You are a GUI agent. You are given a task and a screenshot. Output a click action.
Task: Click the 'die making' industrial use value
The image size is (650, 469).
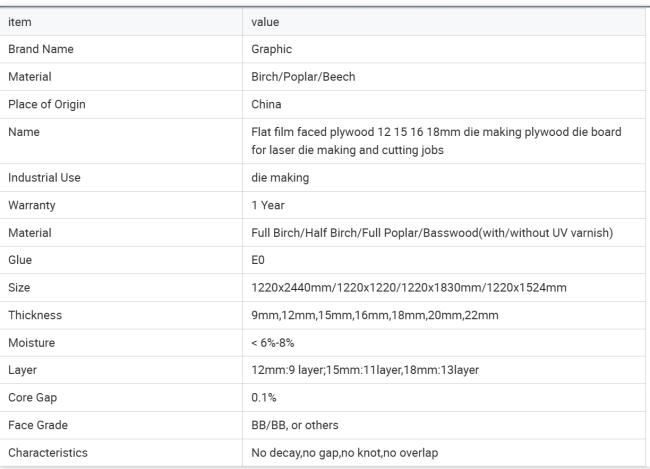[x=280, y=177]
